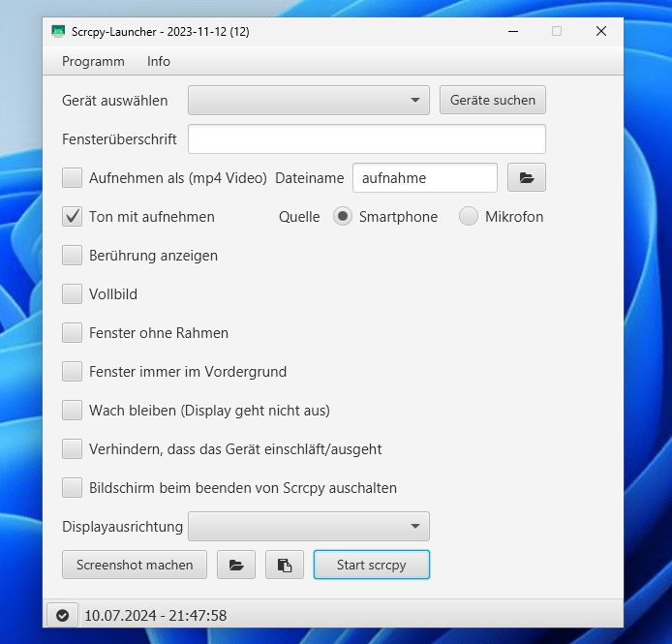Enable the Aufnehmen als (mp4 Video) checkbox

72,178
